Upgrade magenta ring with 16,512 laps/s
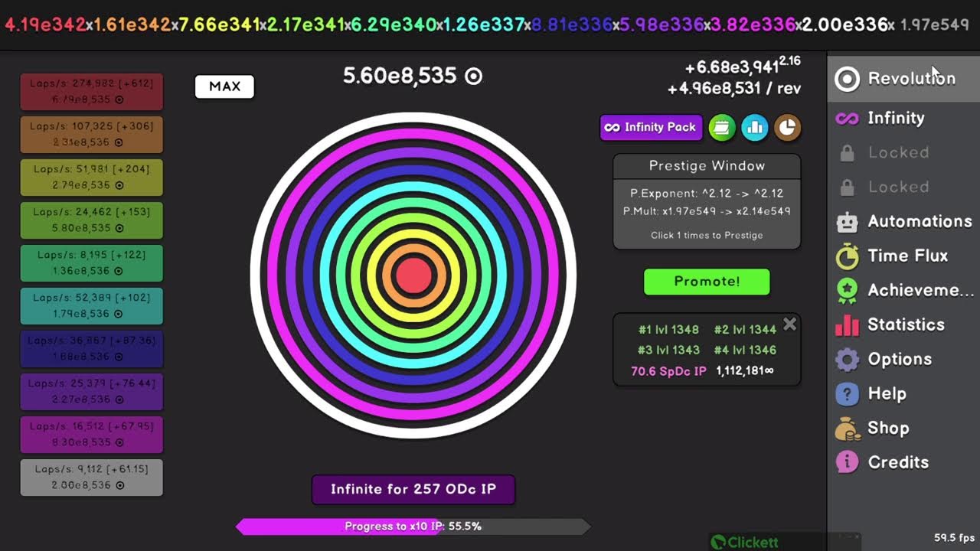Screen dimensions: 980x551 92,435
